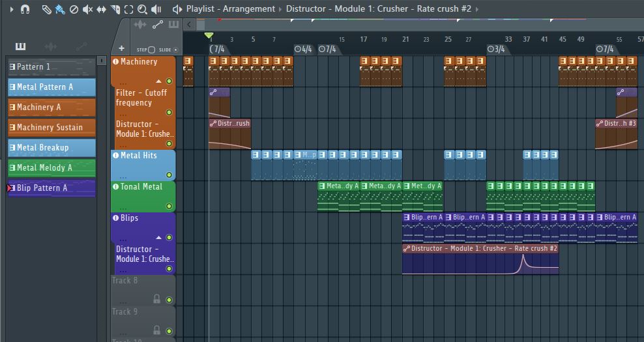The image size is (644, 342).
Task: Select the Paint brush tool
Action: click(x=60, y=9)
